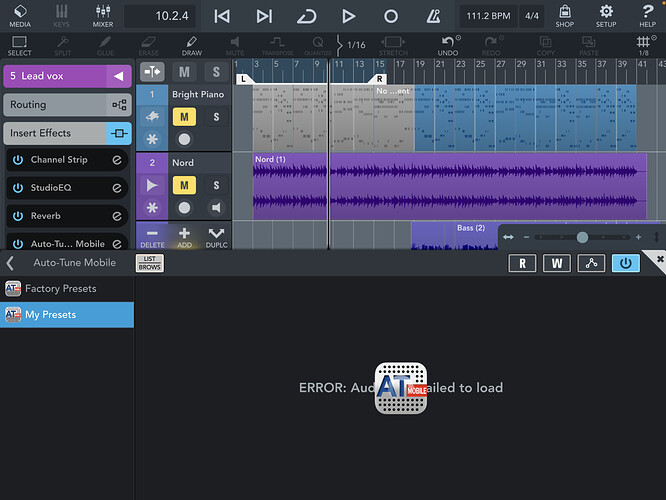This screenshot has width=666, height=500.
Task: Toggle cycle loop mode
Action: pyautogui.click(x=306, y=17)
